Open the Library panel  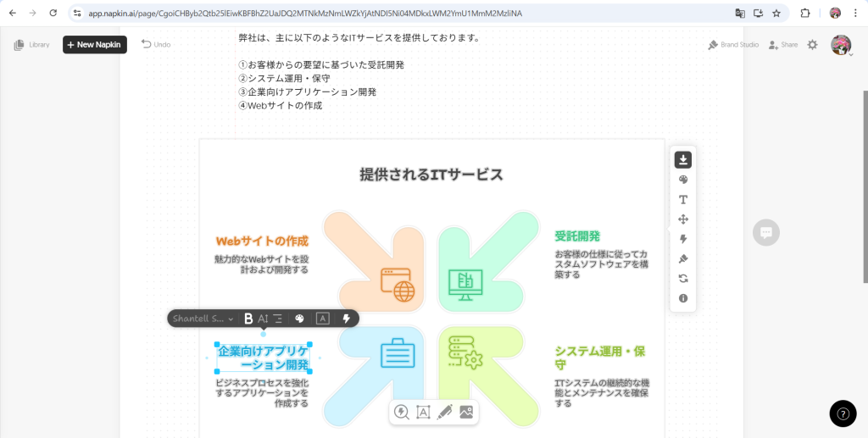[32, 45]
